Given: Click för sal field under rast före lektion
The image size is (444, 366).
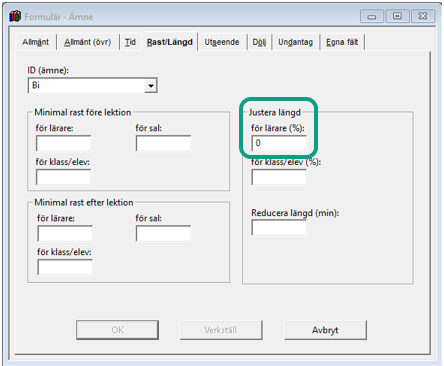Looking at the screenshot, I should 163,143.
